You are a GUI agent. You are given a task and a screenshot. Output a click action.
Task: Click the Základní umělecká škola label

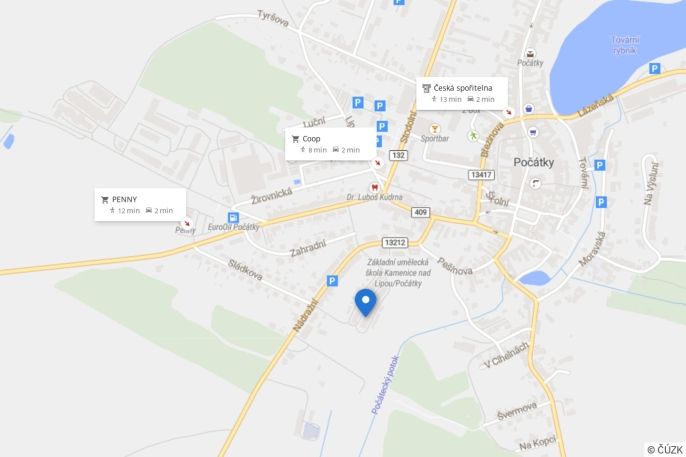click(x=398, y=272)
